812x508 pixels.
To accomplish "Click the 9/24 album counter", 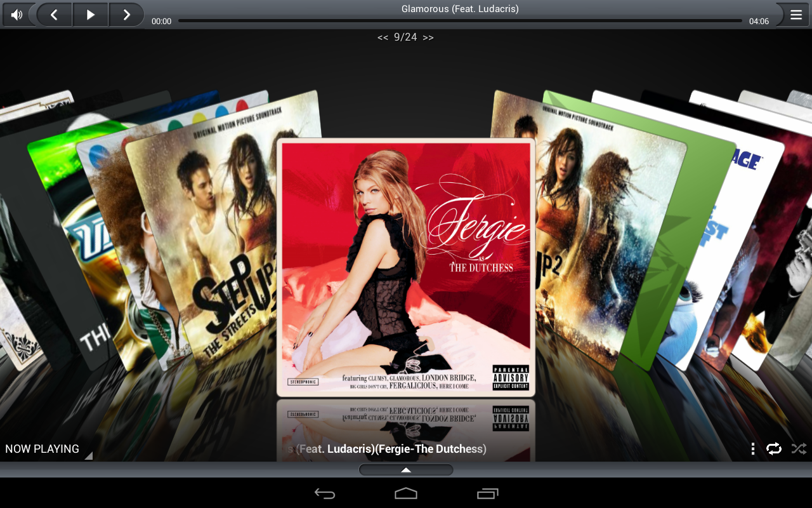I will tap(405, 37).
